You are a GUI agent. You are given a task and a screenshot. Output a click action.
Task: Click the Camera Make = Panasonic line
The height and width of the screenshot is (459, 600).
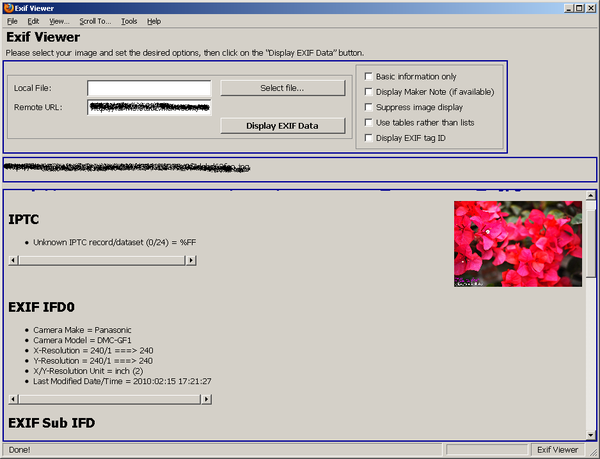pos(82,330)
